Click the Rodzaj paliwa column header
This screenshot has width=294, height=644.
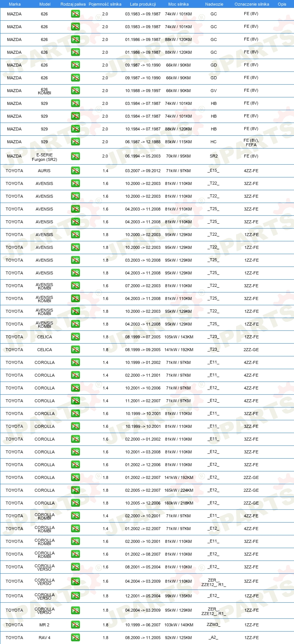click(73, 4)
